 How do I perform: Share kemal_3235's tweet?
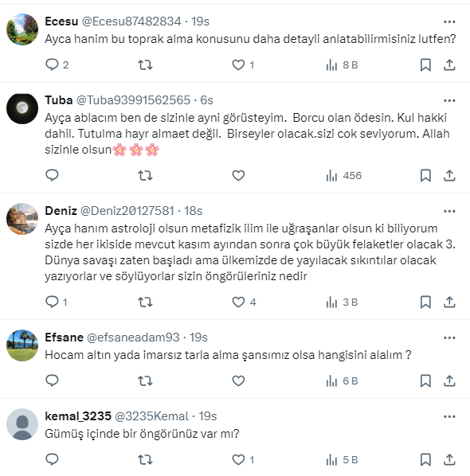(x=449, y=459)
